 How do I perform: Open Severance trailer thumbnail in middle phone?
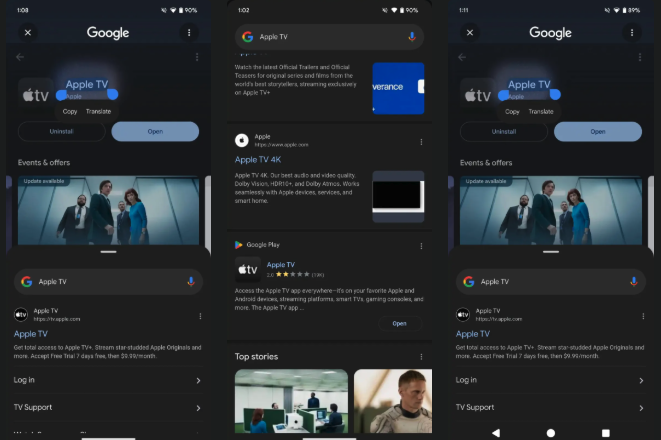(x=398, y=88)
